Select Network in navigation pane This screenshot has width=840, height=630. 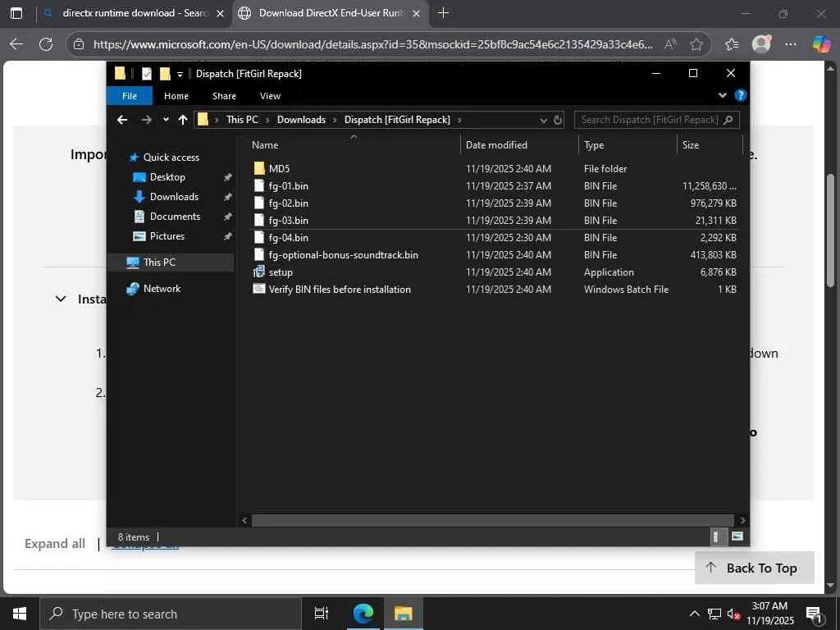point(162,288)
